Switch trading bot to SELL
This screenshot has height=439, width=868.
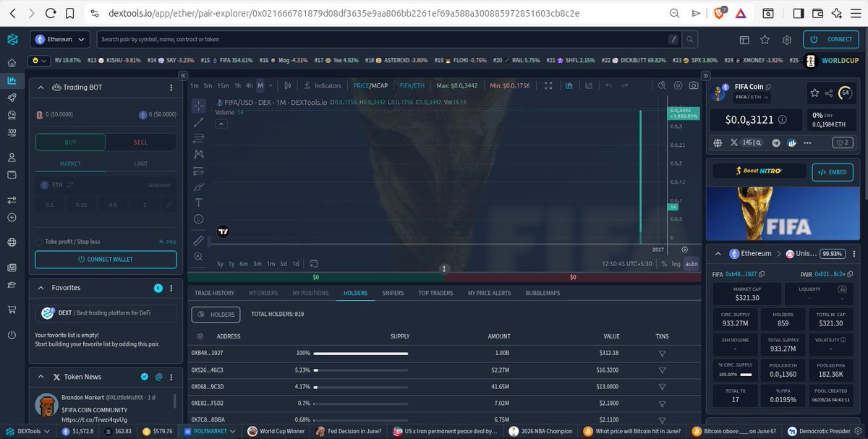coord(141,142)
